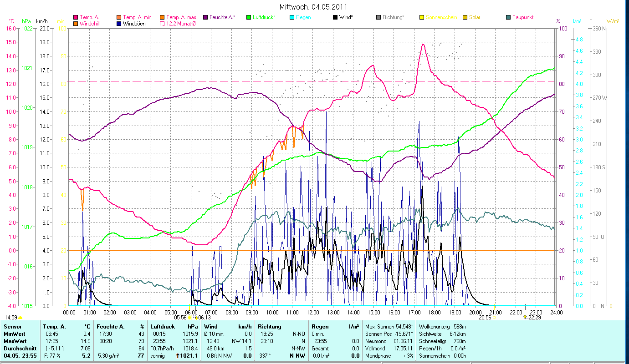Click the Sonnenschein yellow legend square
Viewport: 629px width, 364px height.
pyautogui.click(x=422, y=17)
